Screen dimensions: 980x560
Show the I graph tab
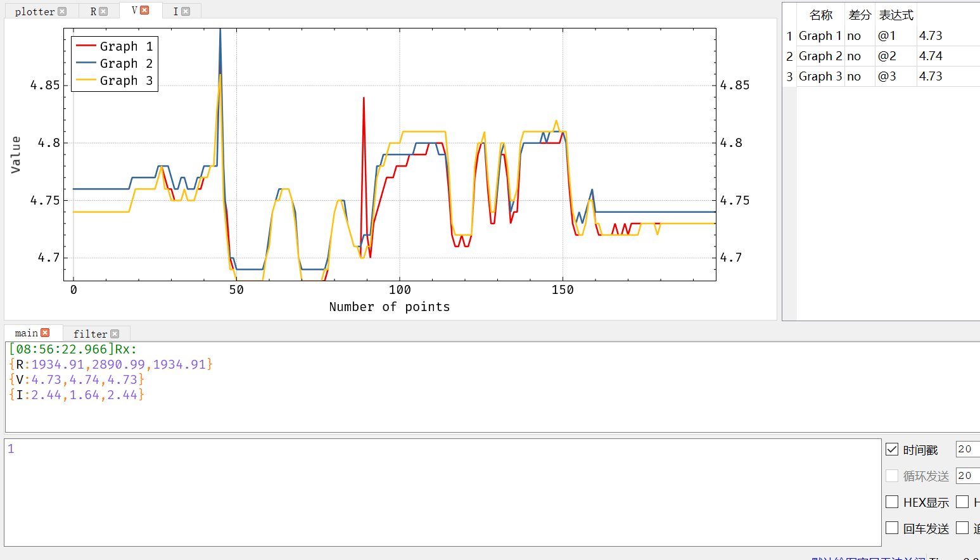click(x=175, y=11)
